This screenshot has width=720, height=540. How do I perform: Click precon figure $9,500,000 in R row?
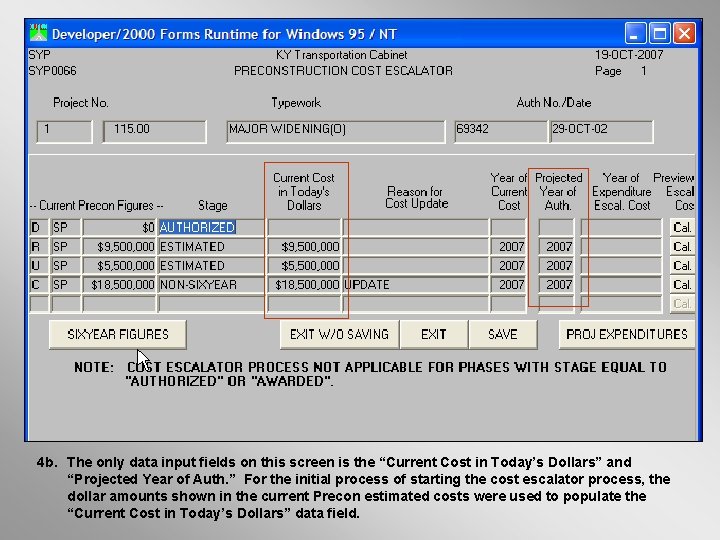119,247
